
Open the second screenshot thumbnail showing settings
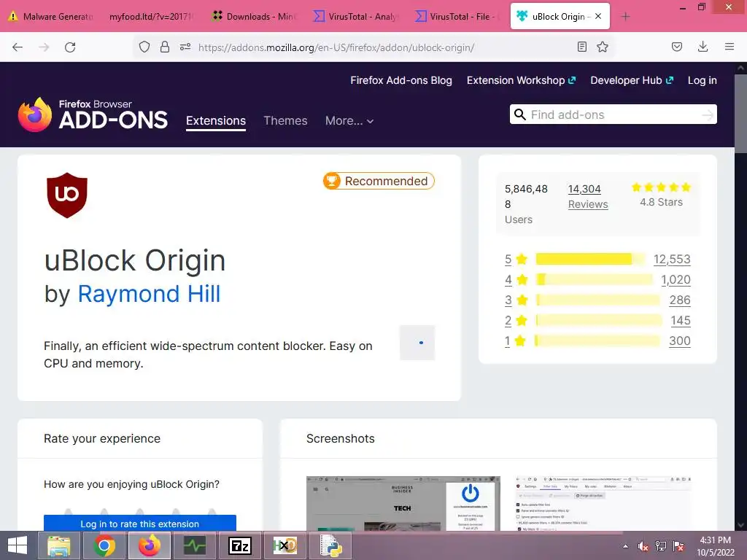tap(603, 503)
